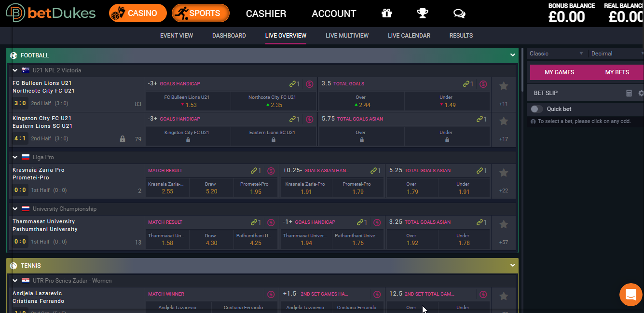644x313 pixels.
Task: Click cash-out icon on FC Bulleen Goals Handicap
Action: pyautogui.click(x=309, y=84)
